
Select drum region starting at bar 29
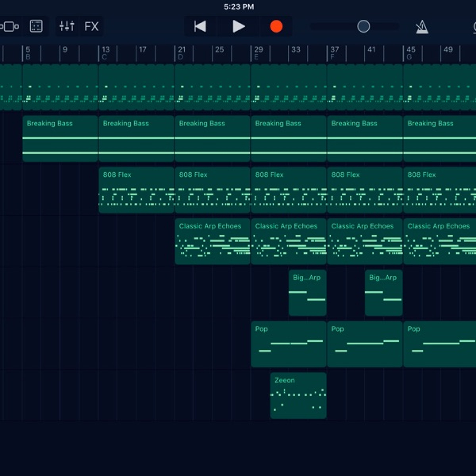(289, 87)
